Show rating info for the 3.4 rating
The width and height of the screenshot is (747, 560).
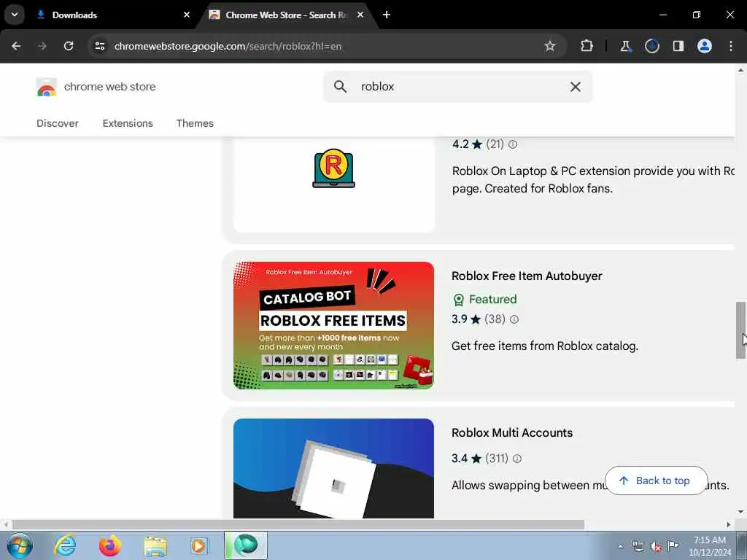(x=517, y=459)
